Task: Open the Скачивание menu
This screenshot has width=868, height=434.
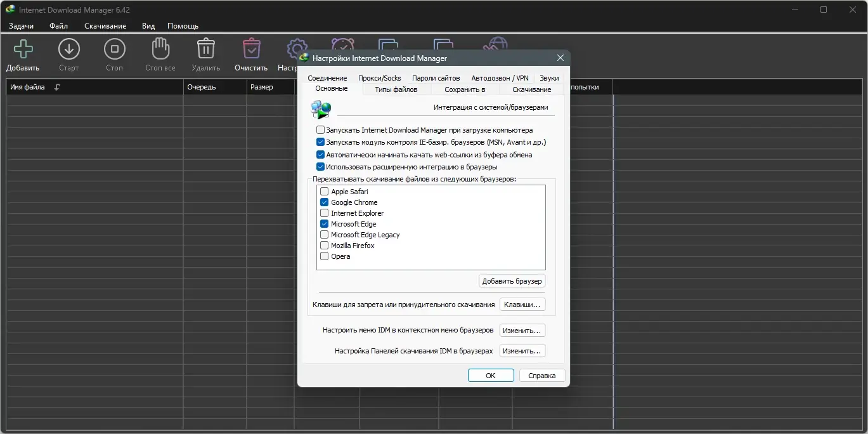Action: coord(105,26)
